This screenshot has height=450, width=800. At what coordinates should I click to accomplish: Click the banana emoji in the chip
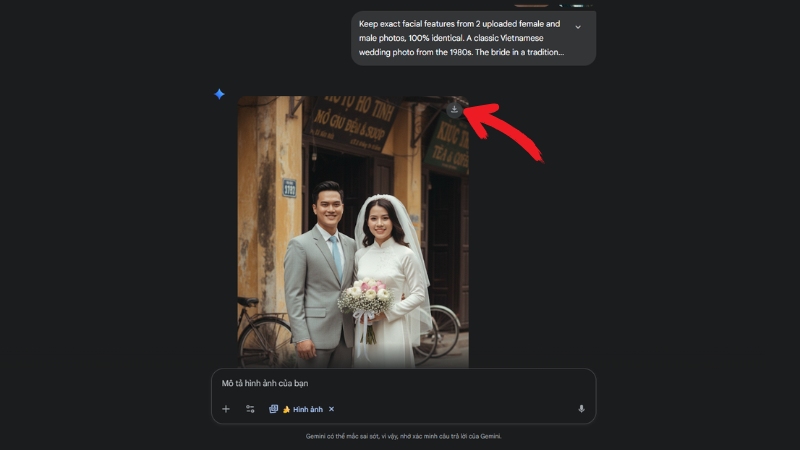(x=286, y=409)
